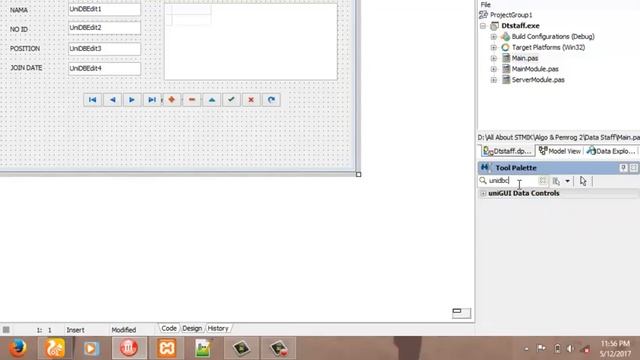Click the form resize handle corner
Image resolution: width=640 pixels, height=360 pixels.
[358, 174]
